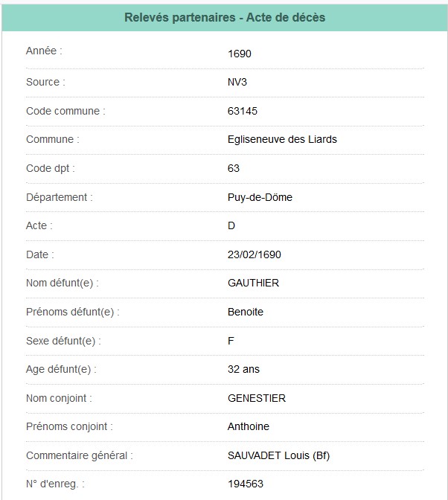Click the commune name Egliseneuve des Liards
The image size is (448, 500).
282,140
